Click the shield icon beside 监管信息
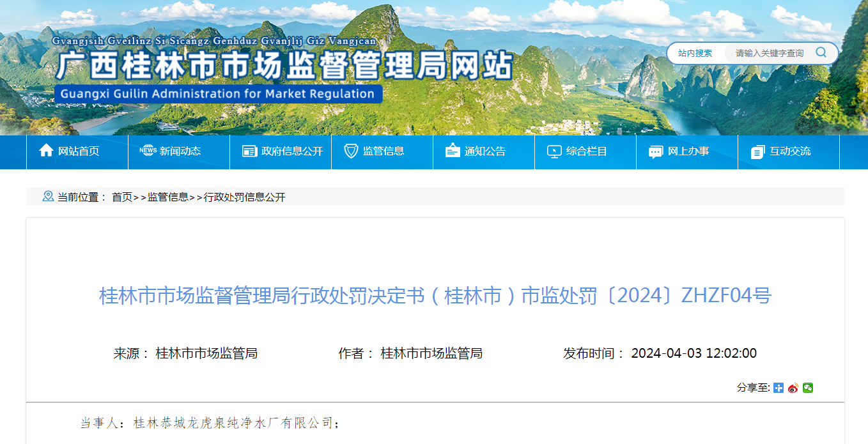The image size is (868, 444). (x=351, y=151)
